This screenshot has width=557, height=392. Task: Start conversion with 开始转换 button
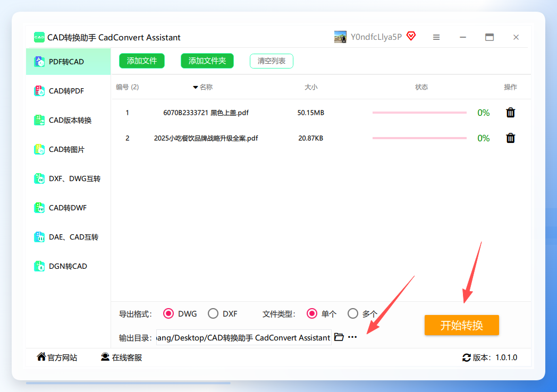461,325
